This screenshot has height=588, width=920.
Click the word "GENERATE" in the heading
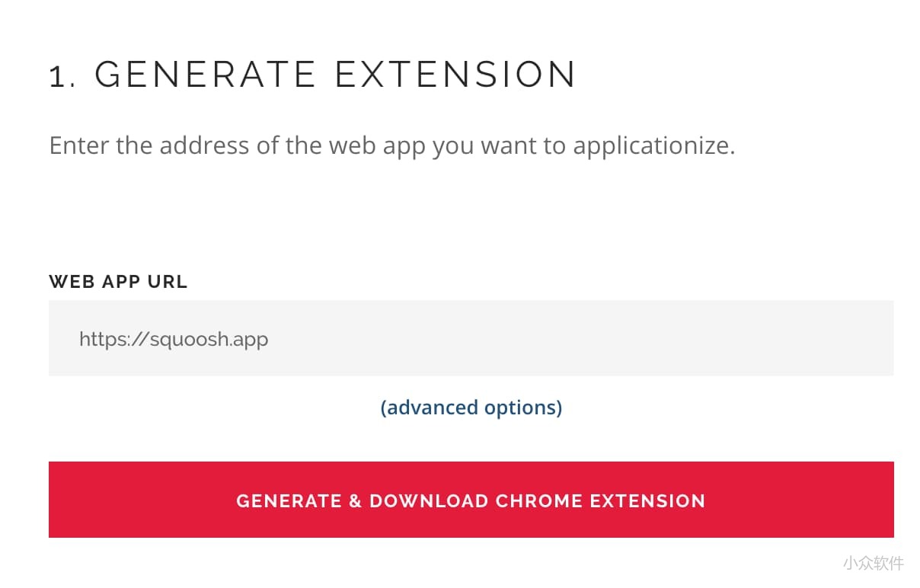point(205,75)
